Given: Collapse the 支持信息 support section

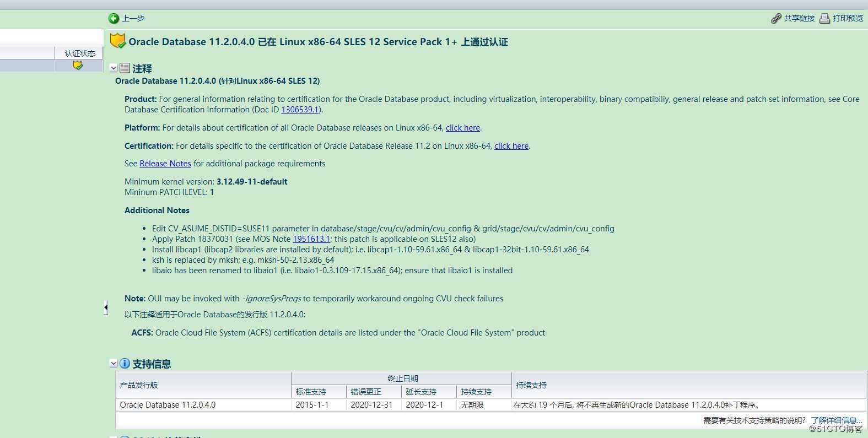Looking at the screenshot, I should coord(114,364).
